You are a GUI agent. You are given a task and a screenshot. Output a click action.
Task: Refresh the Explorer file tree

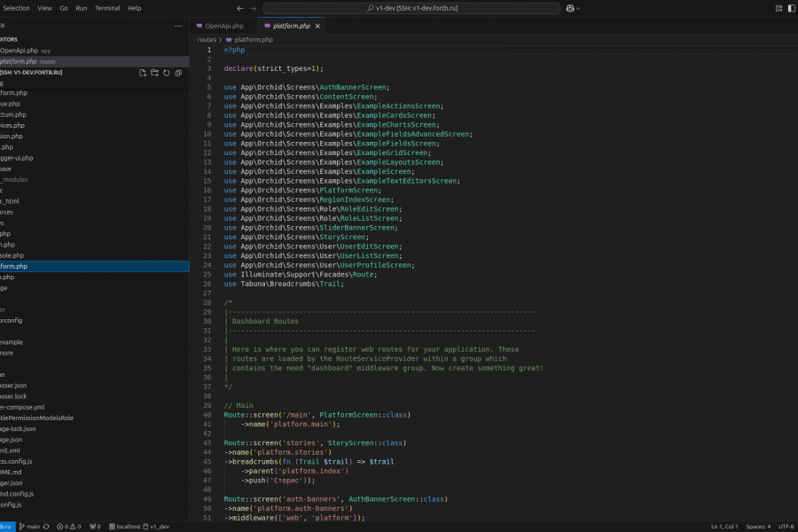pyautogui.click(x=166, y=73)
